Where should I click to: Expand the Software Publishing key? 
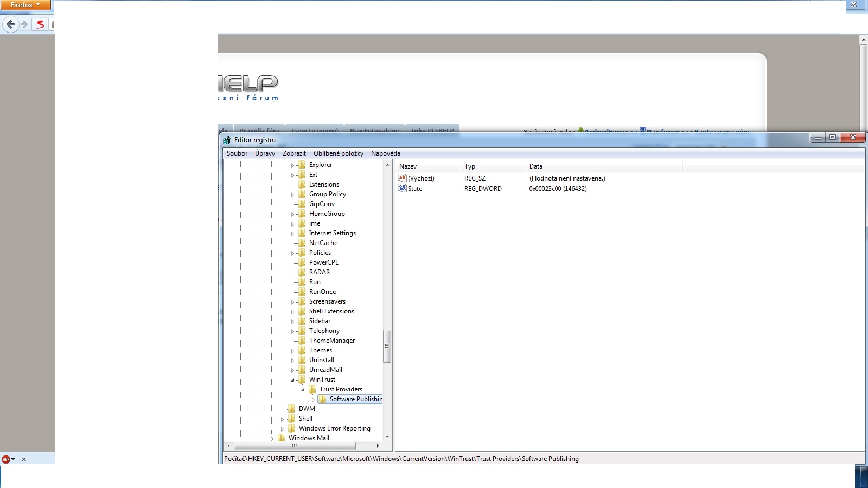(x=313, y=400)
